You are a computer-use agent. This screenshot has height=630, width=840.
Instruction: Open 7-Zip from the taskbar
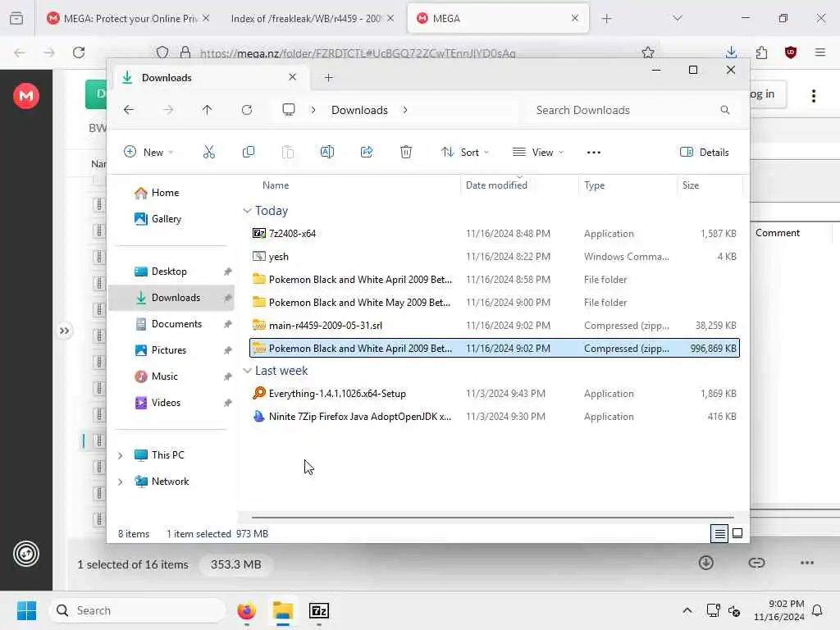pyautogui.click(x=319, y=610)
